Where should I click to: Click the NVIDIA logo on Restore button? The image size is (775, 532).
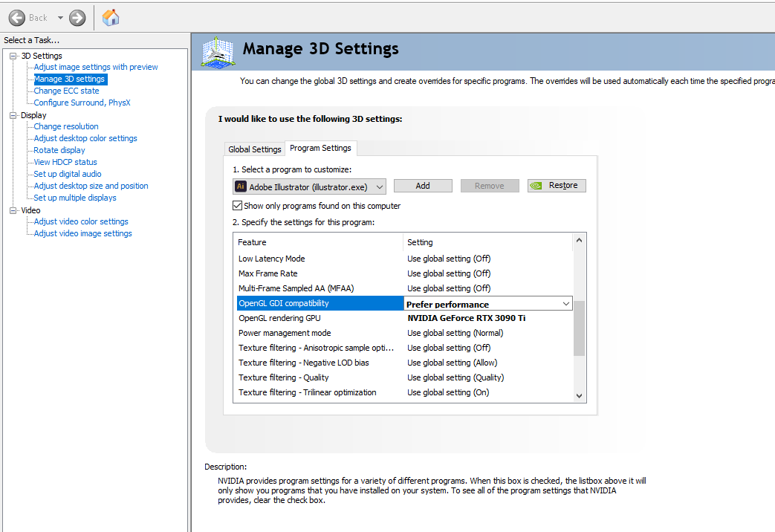pos(537,186)
